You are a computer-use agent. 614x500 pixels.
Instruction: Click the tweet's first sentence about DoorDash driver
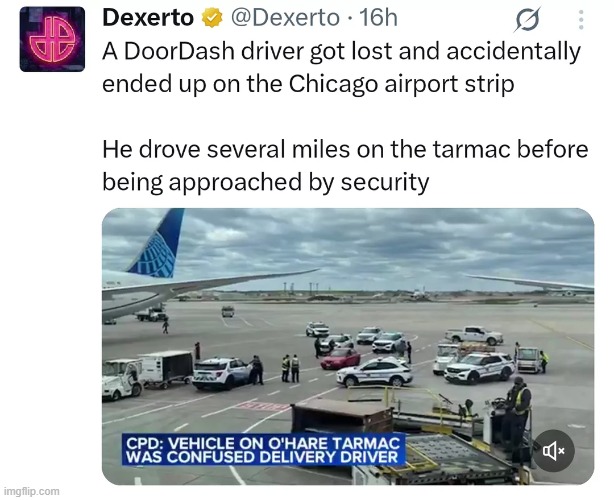pos(341,67)
